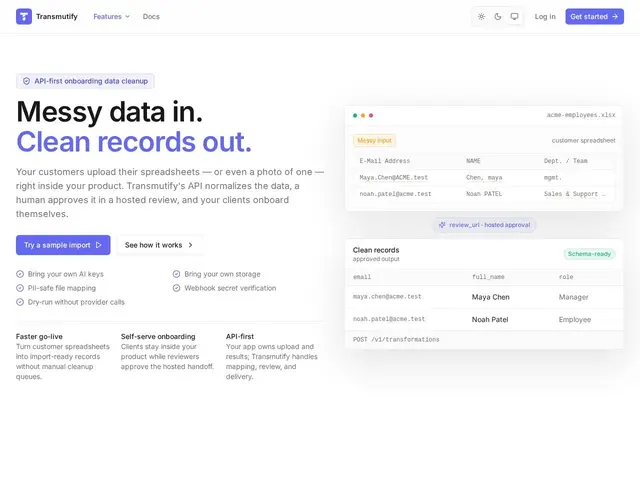Viewport: 640px width, 480px height.
Task: Click the review_url hosted approval pill
Action: click(484, 225)
